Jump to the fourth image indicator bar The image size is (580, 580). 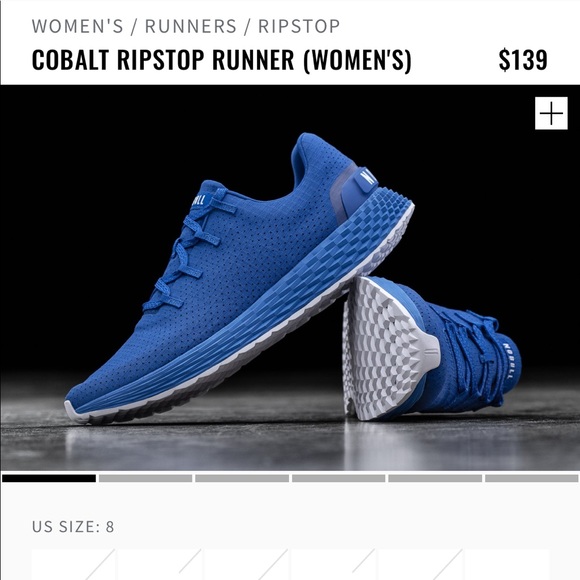338,479
